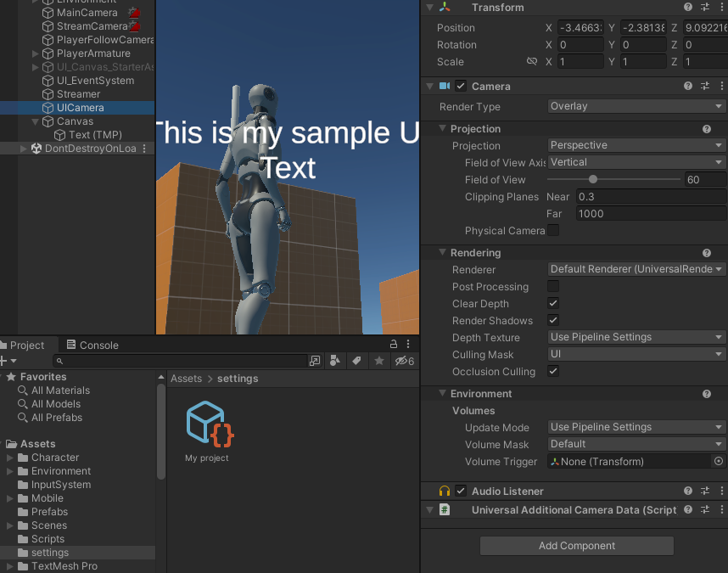Open the Render Type dropdown
This screenshot has height=573, width=728.
pos(635,107)
